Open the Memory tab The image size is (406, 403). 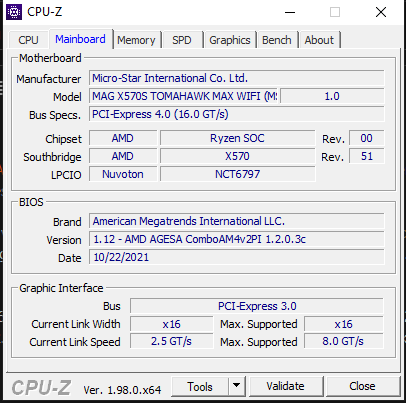[136, 40]
